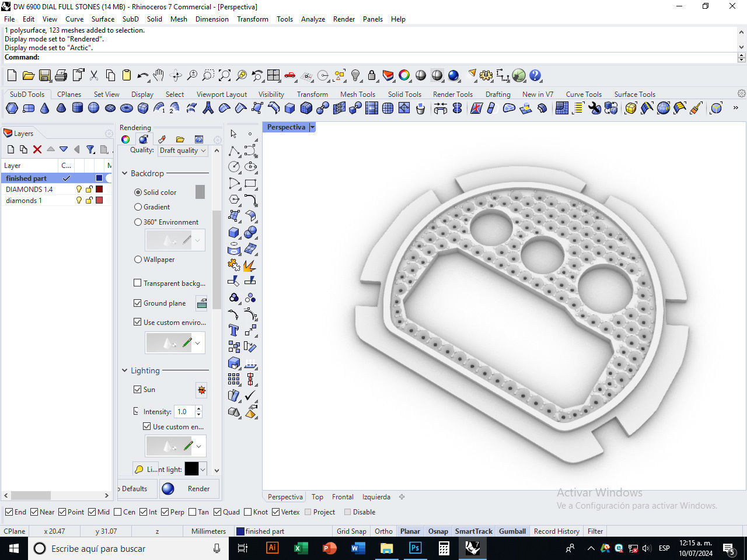Toggle Ortho in status bar
Viewport: 747px width, 560px height.
383,531
